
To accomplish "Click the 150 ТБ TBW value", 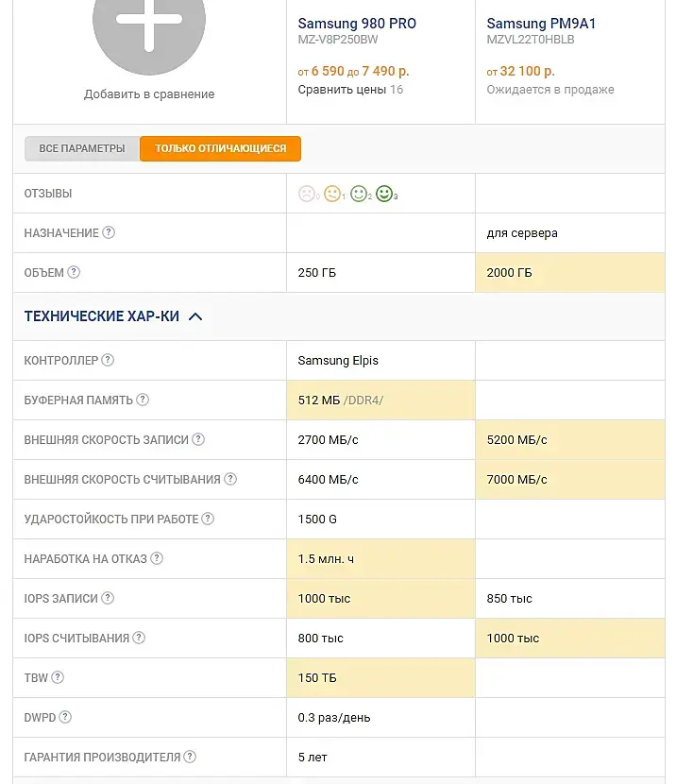I will pyautogui.click(x=317, y=678).
